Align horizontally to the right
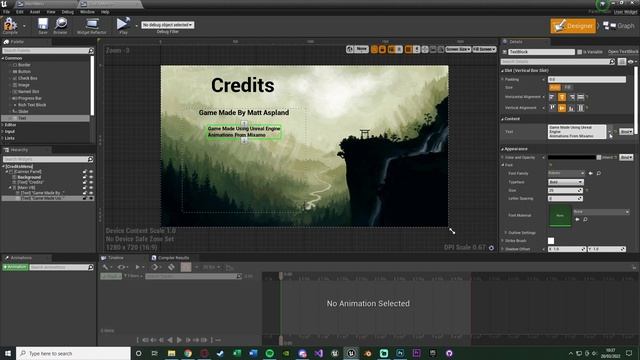This screenshot has width=640, height=360. pos(571,97)
